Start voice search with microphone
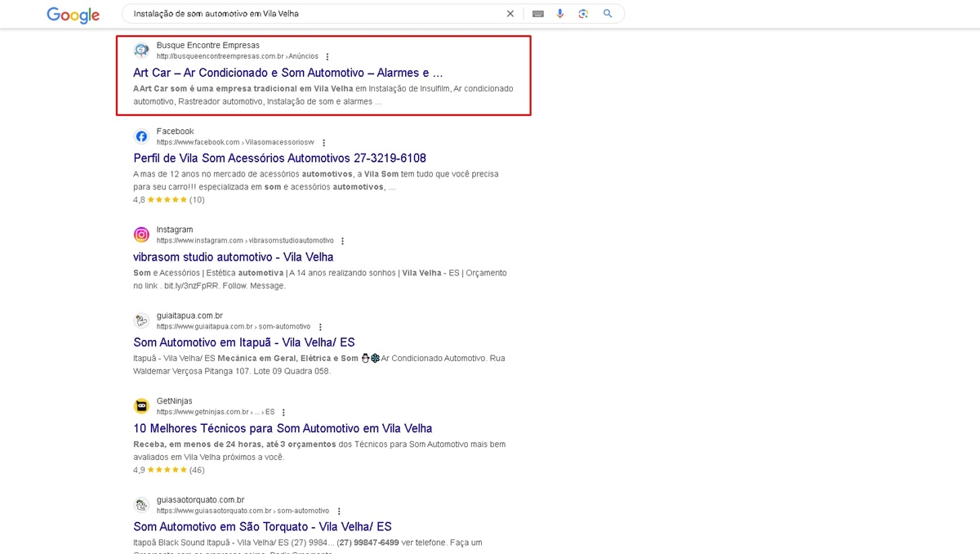The width and height of the screenshot is (980, 554). 560,14
